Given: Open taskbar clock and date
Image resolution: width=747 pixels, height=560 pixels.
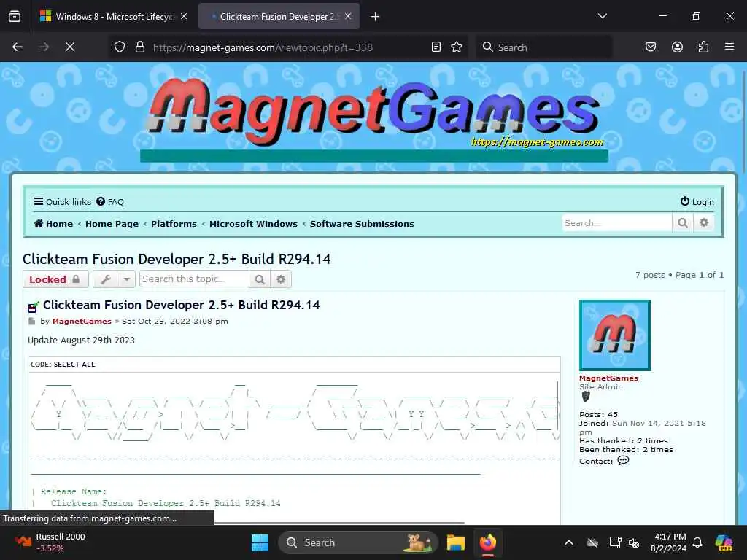Looking at the screenshot, I should 668,542.
